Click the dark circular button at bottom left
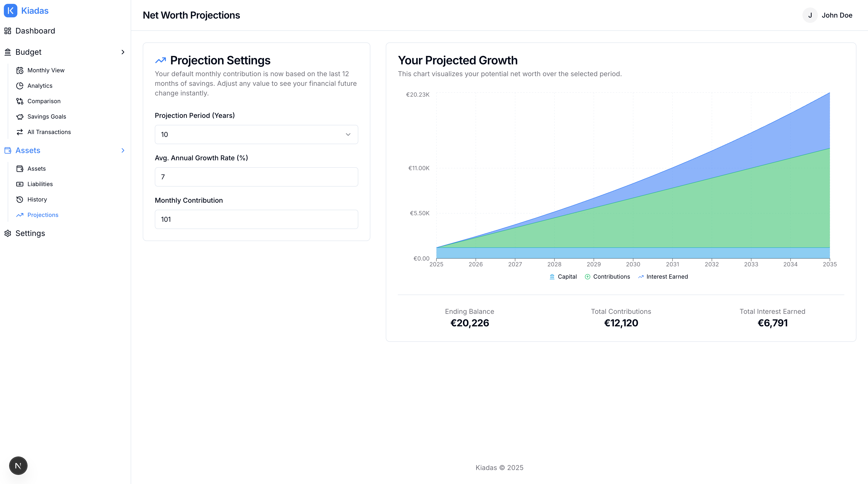This screenshot has height=484, width=868. coord(18,465)
